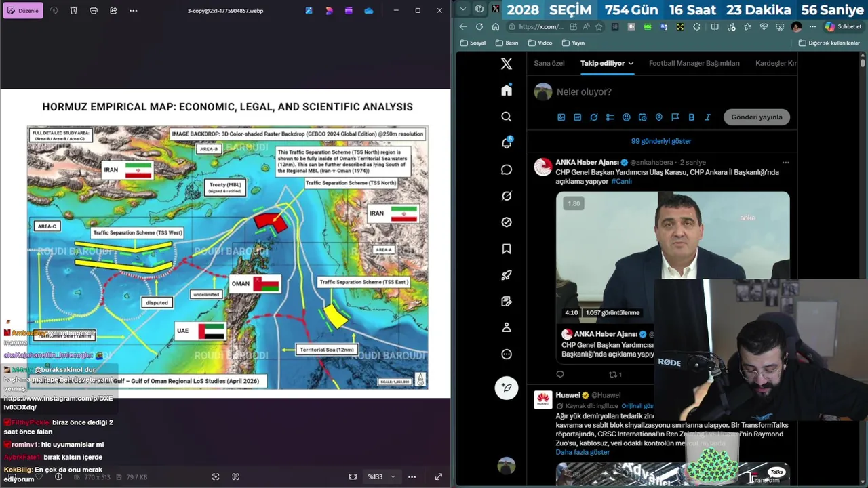Add location pin to the post
The height and width of the screenshot is (488, 868).
point(659,117)
